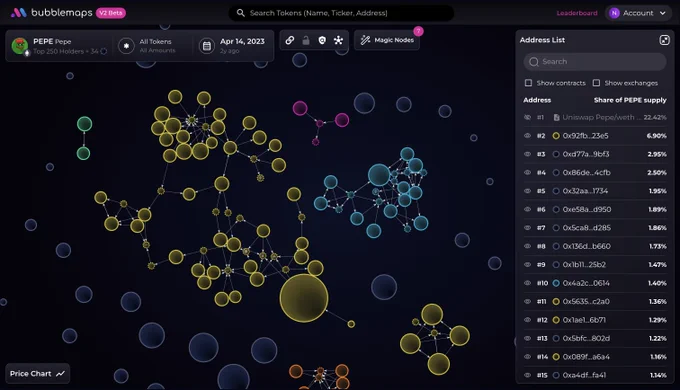Select address 0x5bfc..802d in list
Screen dimensions: 680x390
click(x=586, y=338)
